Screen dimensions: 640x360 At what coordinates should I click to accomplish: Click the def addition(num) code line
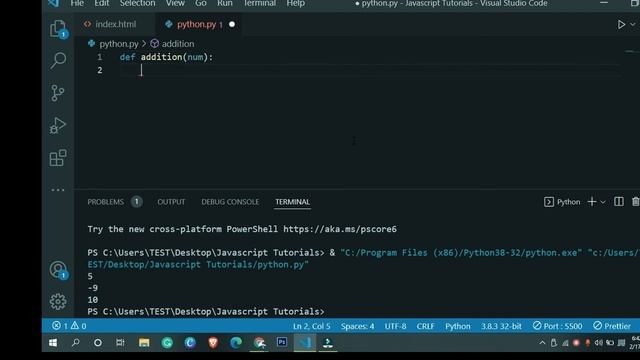(166, 57)
